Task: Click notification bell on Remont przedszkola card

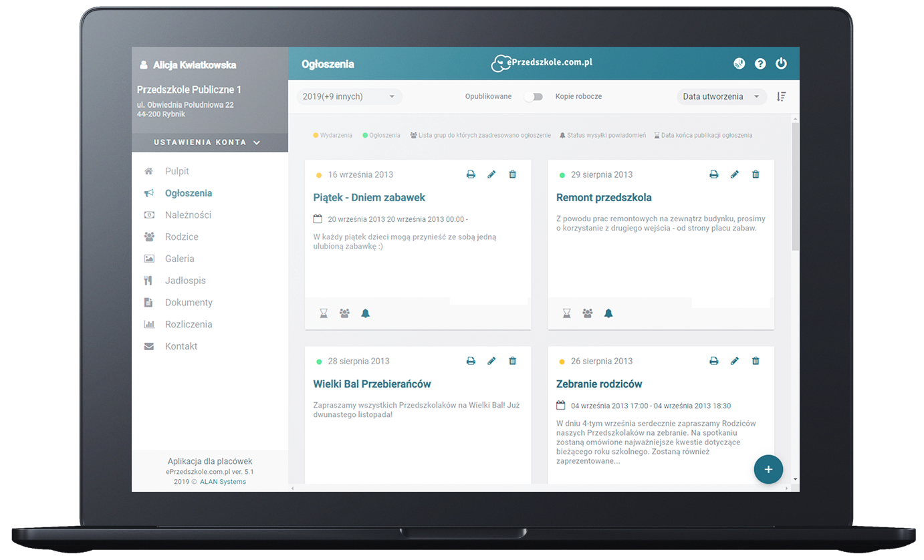Action: click(608, 313)
